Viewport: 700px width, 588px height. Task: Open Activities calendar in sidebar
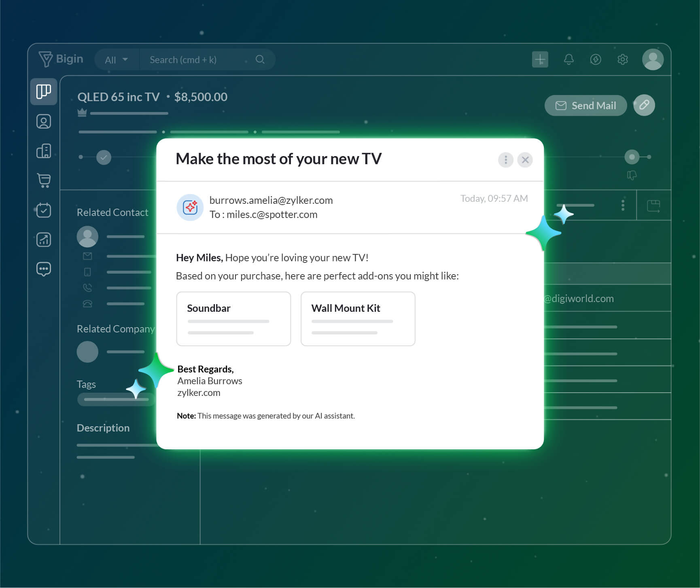point(44,210)
